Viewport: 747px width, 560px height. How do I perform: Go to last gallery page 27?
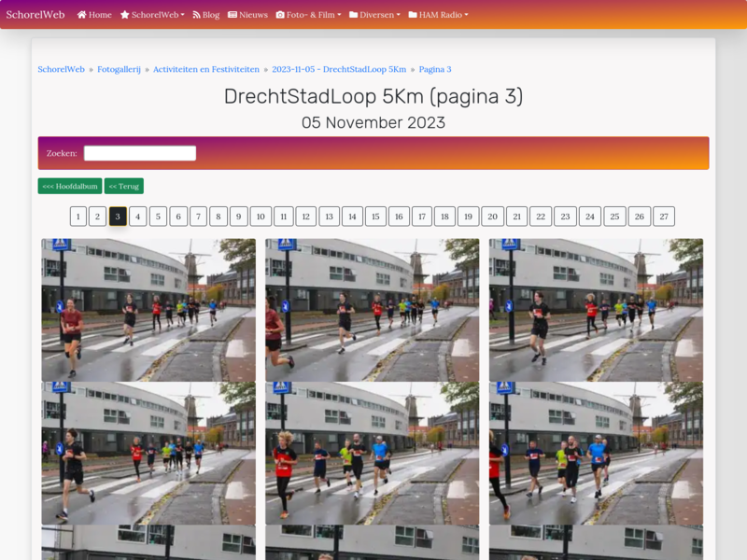tap(664, 217)
